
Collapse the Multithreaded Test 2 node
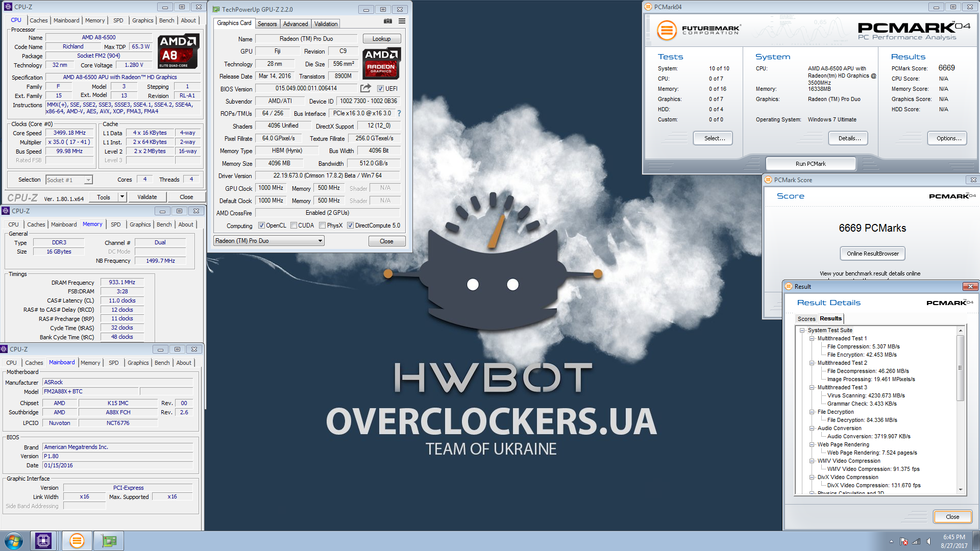pyautogui.click(x=812, y=363)
